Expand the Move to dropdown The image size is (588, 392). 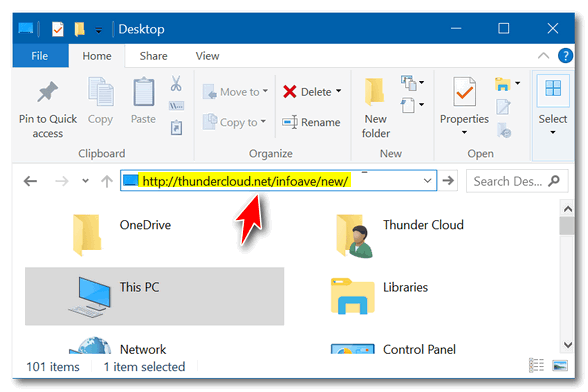[x=265, y=91]
